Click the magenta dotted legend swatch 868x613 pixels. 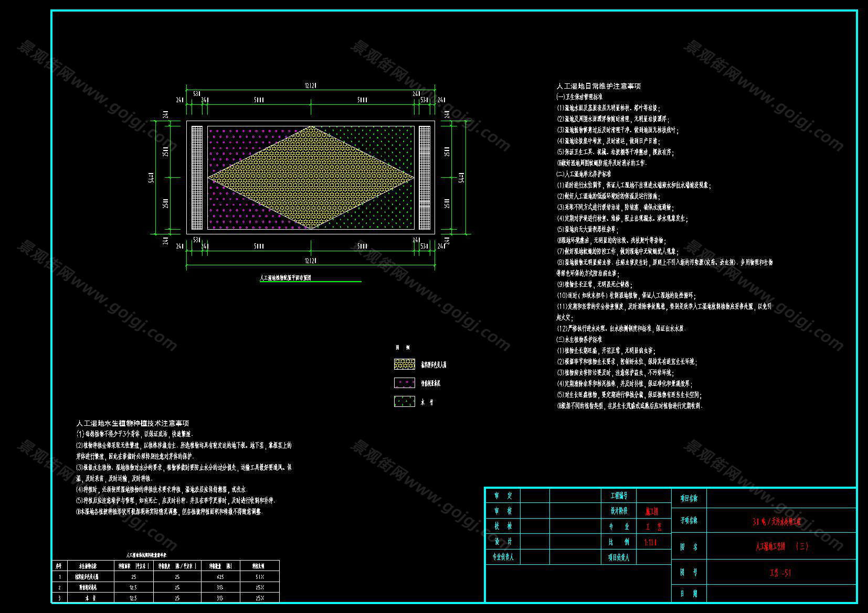[x=404, y=383]
